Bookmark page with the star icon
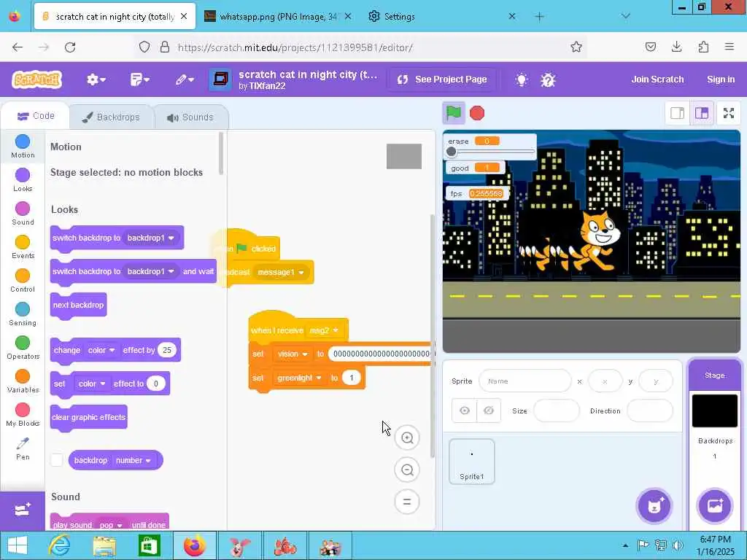Screen dimensions: 747x560 coord(576,47)
